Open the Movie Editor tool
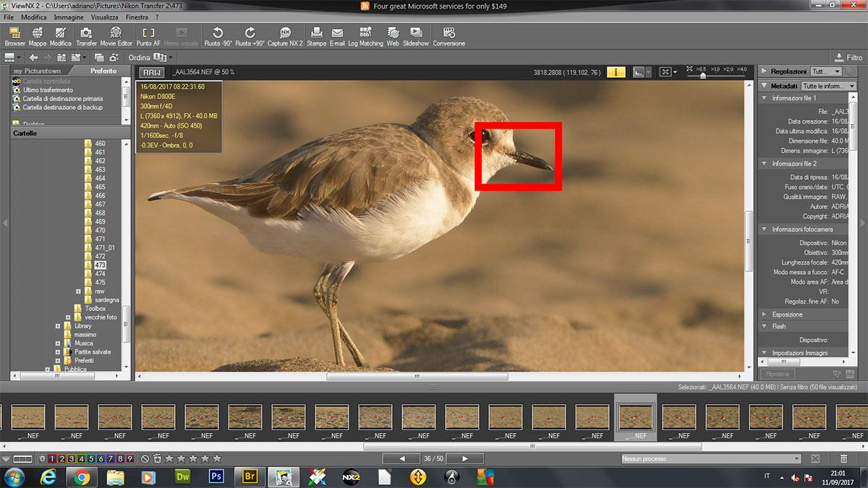 click(x=116, y=35)
